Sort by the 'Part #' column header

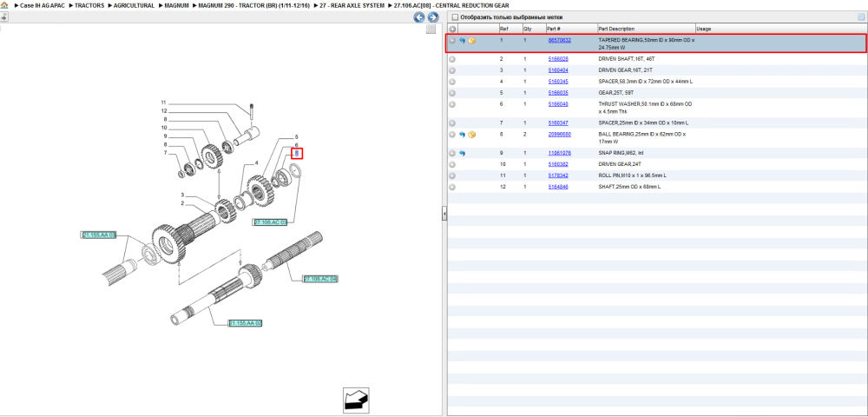(x=571, y=29)
